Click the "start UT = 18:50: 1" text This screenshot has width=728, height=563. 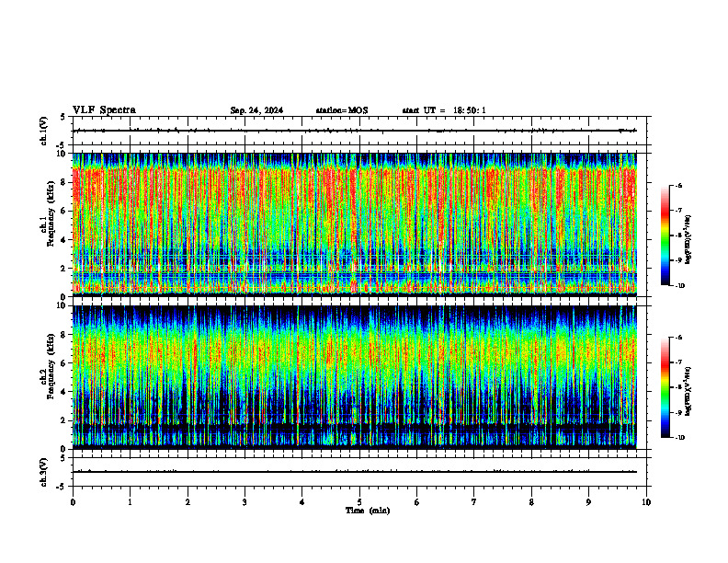pos(444,110)
